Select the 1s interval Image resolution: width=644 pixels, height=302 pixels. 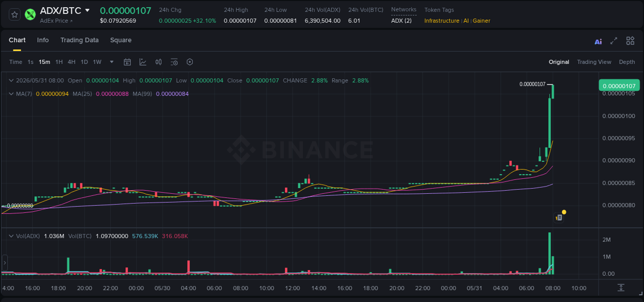click(30, 62)
